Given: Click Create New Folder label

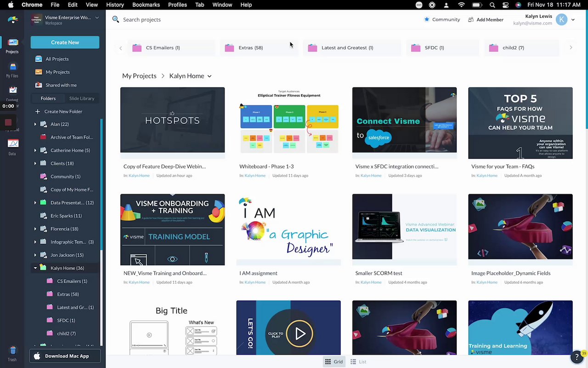Looking at the screenshot, I should point(63,111).
